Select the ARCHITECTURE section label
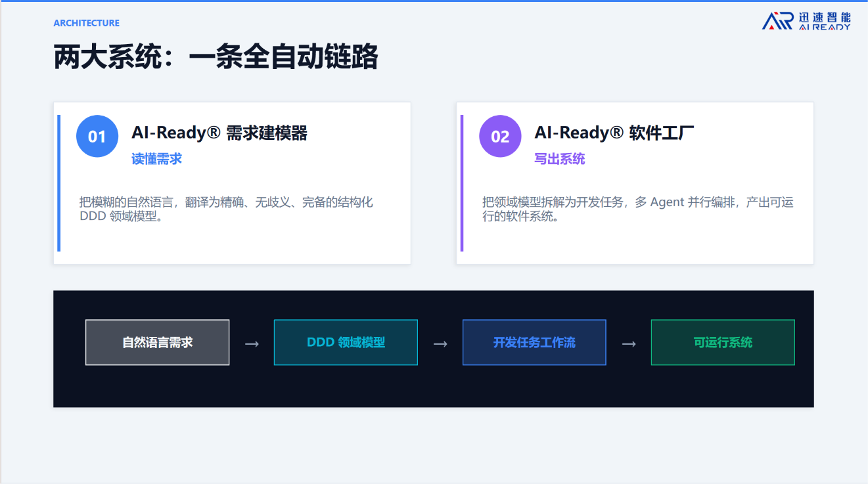 (x=87, y=23)
